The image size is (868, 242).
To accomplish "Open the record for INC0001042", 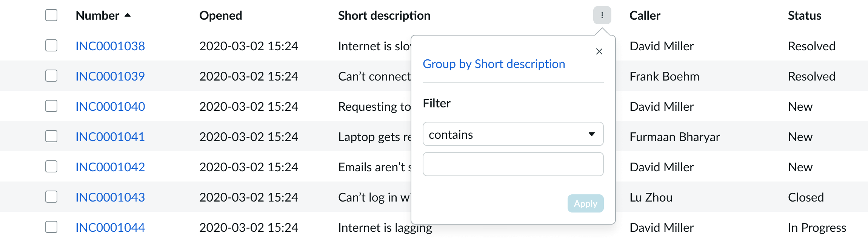I will pyautogui.click(x=110, y=167).
